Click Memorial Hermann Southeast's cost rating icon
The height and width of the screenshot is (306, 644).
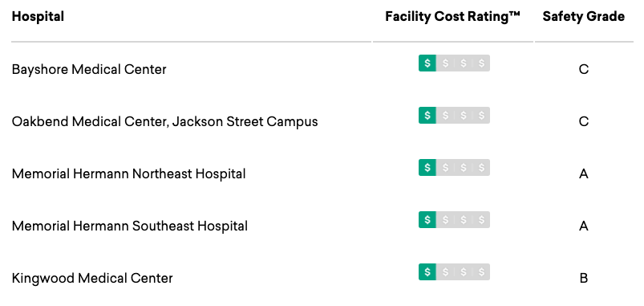click(x=454, y=219)
